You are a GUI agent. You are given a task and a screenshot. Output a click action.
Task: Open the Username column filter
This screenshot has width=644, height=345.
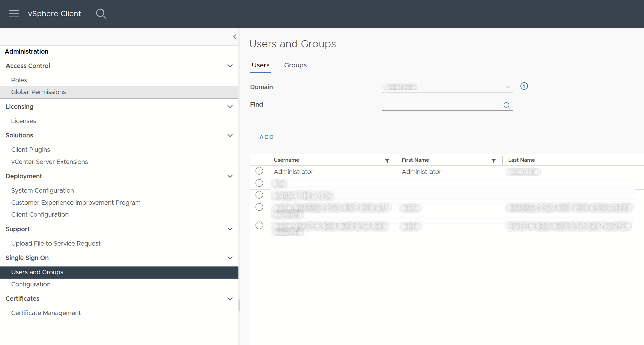(x=387, y=161)
